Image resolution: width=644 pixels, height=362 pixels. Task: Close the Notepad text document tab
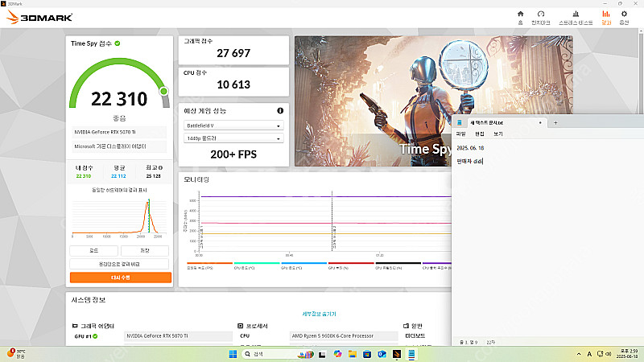coord(540,123)
